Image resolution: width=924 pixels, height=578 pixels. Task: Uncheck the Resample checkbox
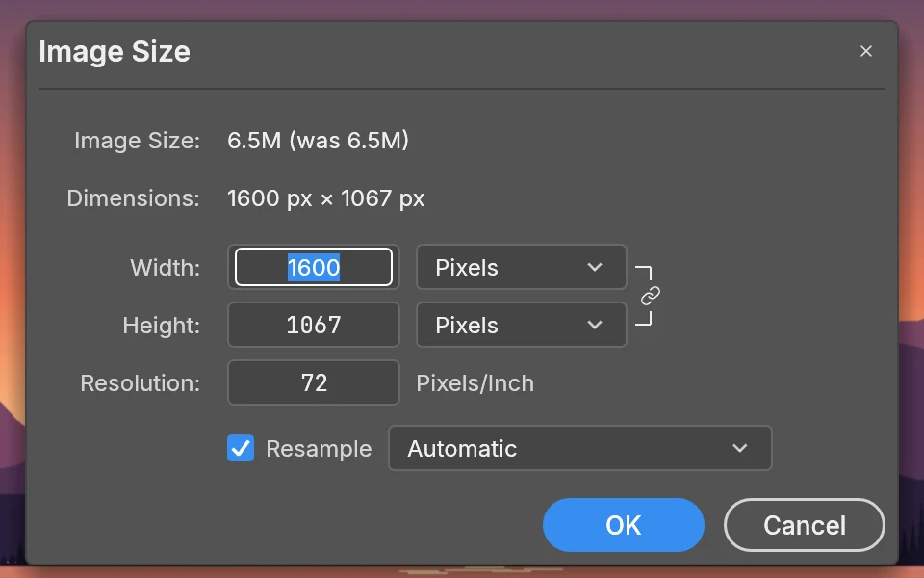coord(241,448)
